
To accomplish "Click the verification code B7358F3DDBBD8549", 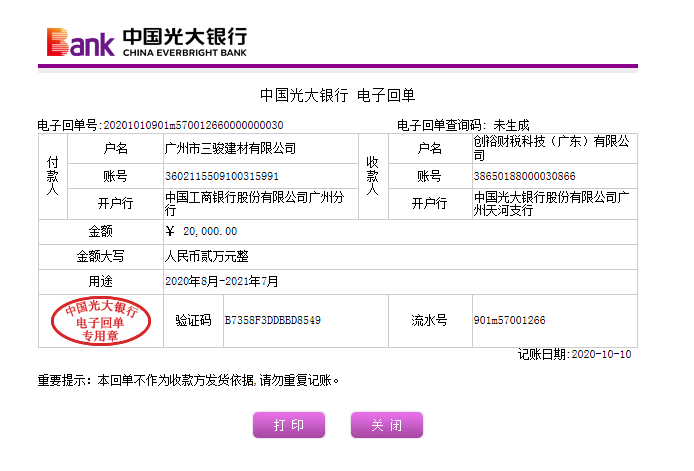I will point(273,320).
